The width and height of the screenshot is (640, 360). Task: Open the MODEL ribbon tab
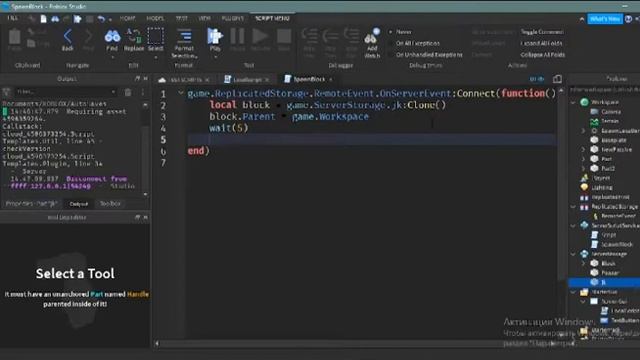click(155, 19)
